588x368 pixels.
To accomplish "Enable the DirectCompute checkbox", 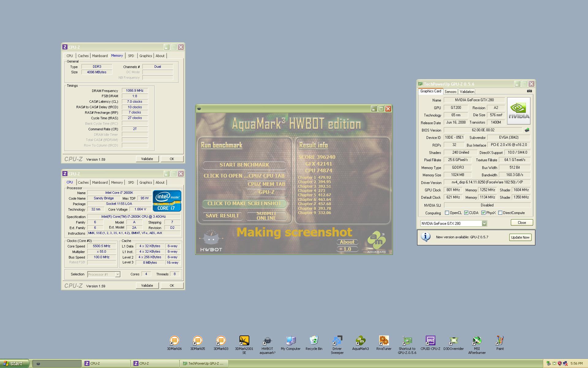I will point(500,213).
